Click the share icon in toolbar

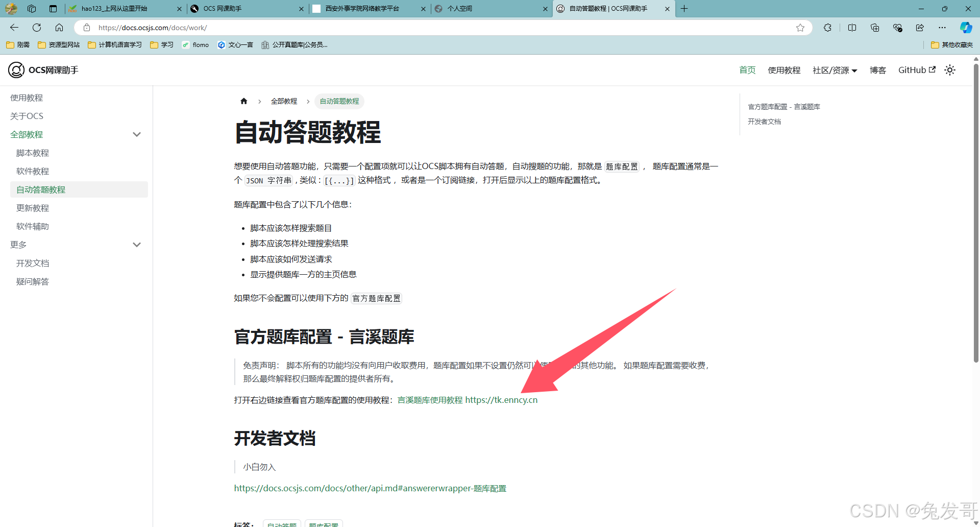920,28
